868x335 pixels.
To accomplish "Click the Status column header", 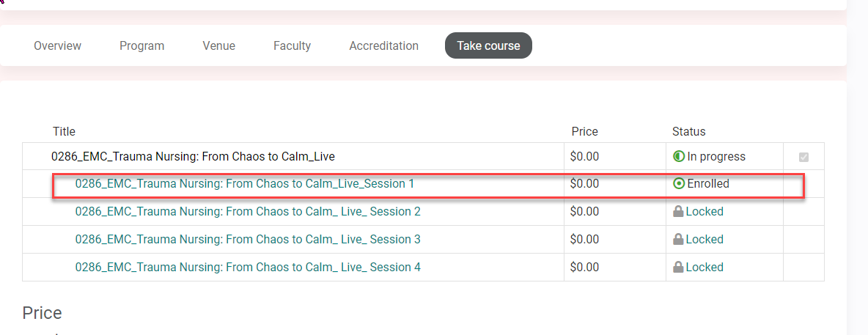I will 688,132.
